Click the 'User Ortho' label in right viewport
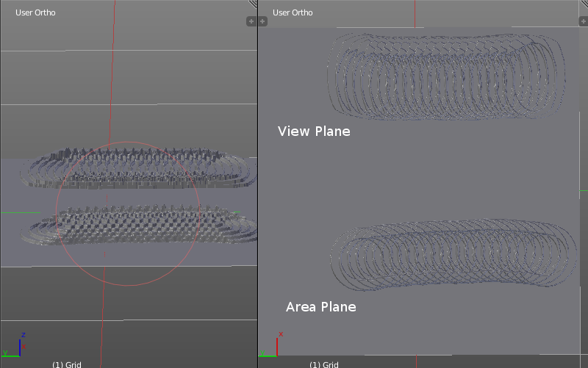 coord(293,12)
